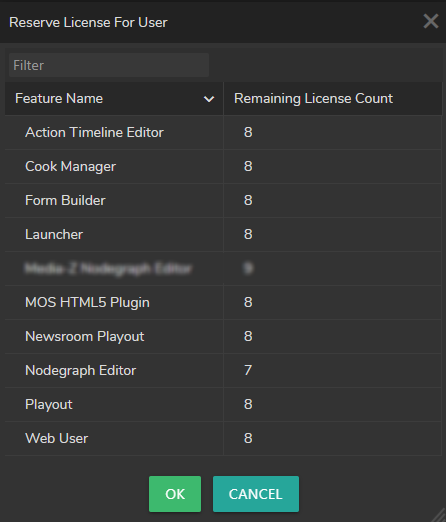The image size is (446, 522).
Task: Click the Feature Name column header
Action: 114,99
